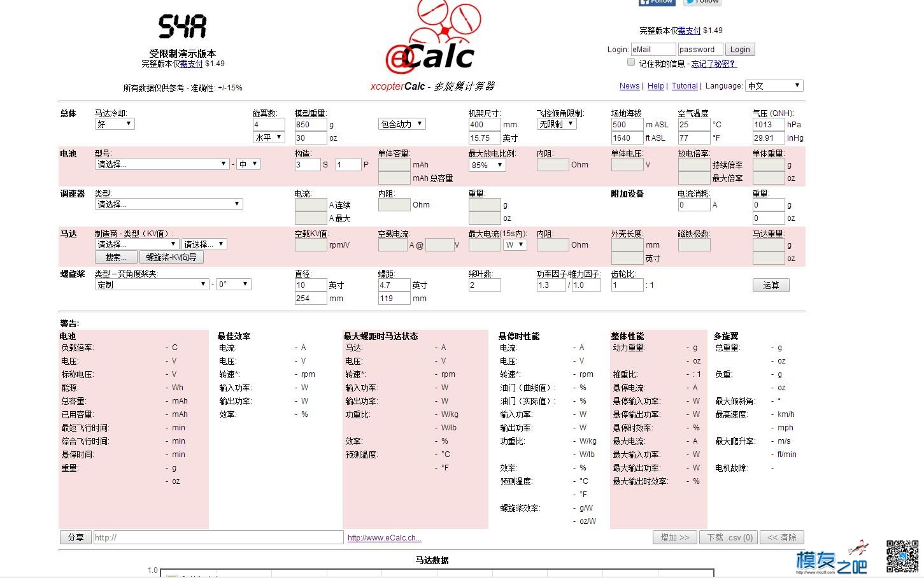This screenshot has height=578, width=924.
Task: Click the model weight oz field
Action: coord(310,138)
